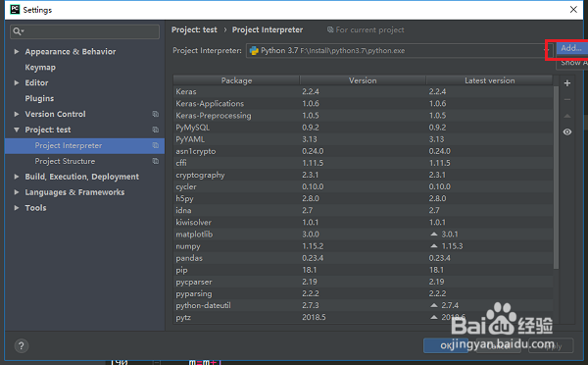Click the Project: test breadcrumb
Screen dimensions: 588x365
(194, 30)
